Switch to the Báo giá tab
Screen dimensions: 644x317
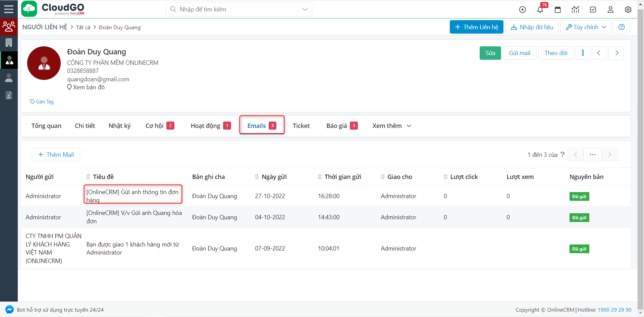(341, 126)
